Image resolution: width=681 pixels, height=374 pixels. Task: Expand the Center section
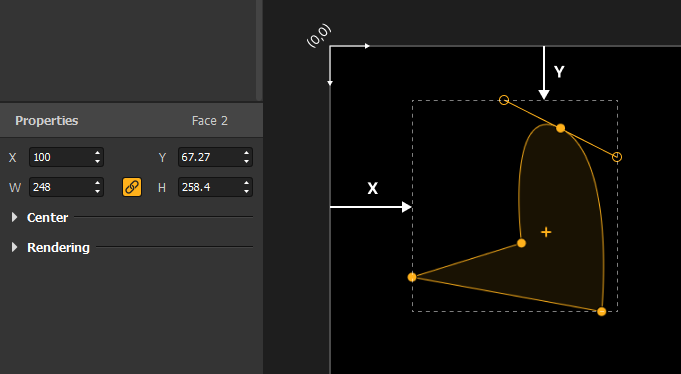coord(14,217)
